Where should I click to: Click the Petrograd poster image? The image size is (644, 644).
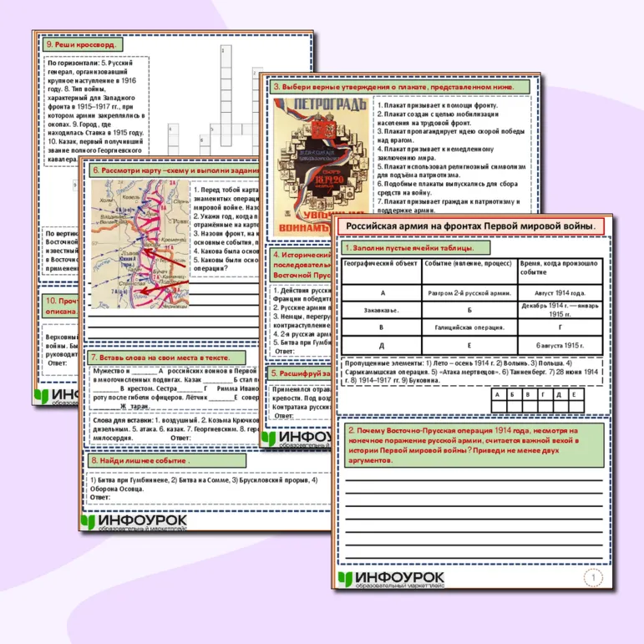pyautogui.click(x=321, y=167)
